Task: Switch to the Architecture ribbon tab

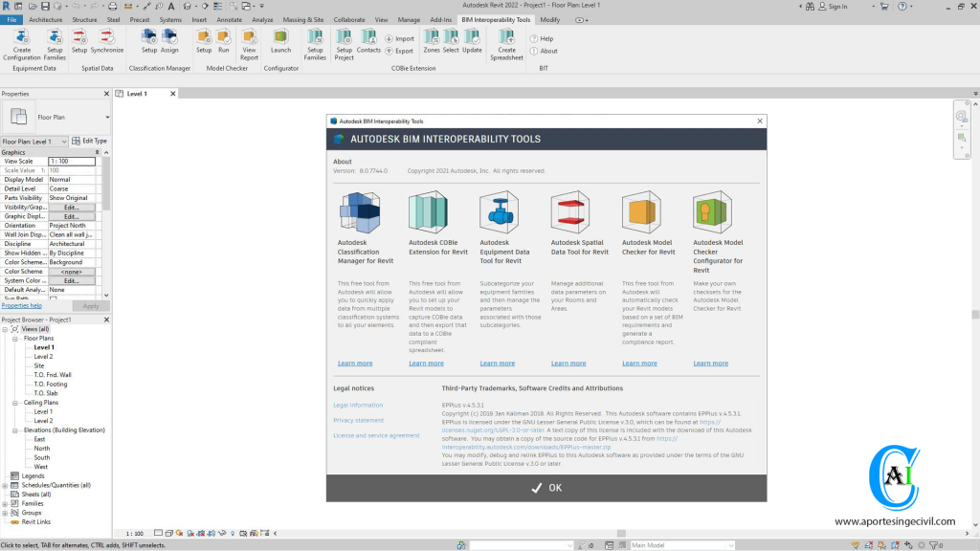Action: pos(45,18)
